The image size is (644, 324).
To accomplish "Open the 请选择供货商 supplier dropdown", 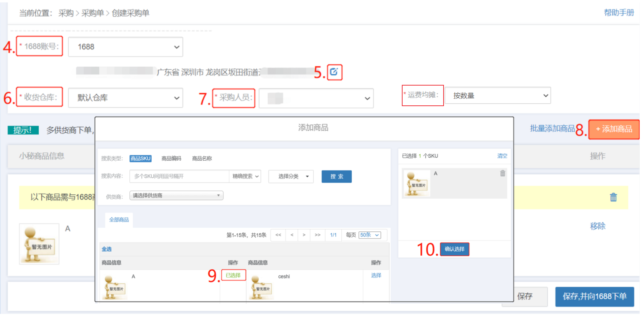I will pyautogui.click(x=176, y=195).
